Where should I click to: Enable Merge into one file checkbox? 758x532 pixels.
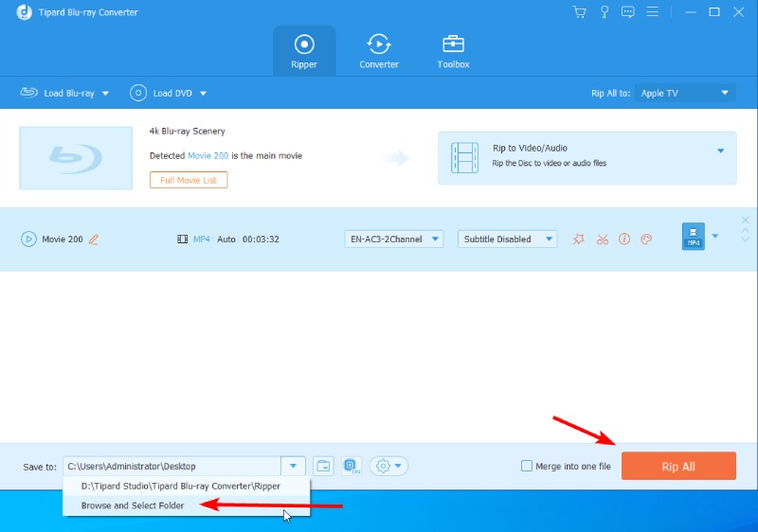click(527, 466)
